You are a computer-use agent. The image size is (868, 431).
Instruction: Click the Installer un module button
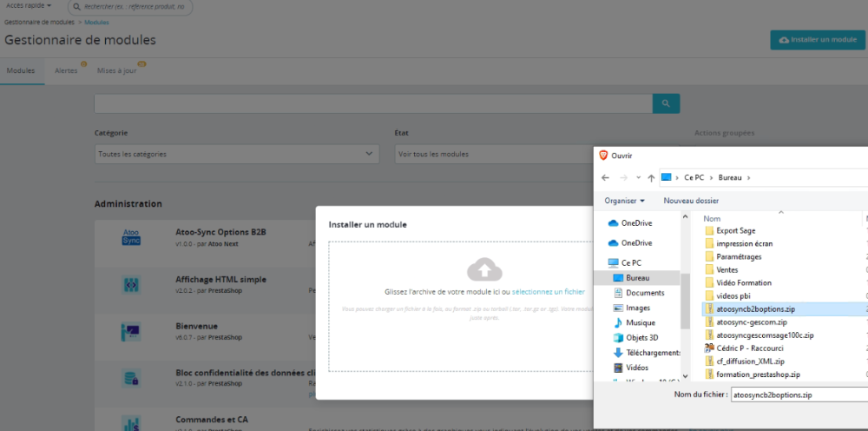pyautogui.click(x=817, y=40)
